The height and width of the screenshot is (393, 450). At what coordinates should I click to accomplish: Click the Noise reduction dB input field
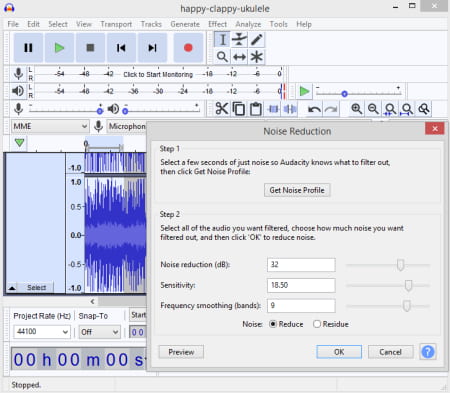coord(301,265)
